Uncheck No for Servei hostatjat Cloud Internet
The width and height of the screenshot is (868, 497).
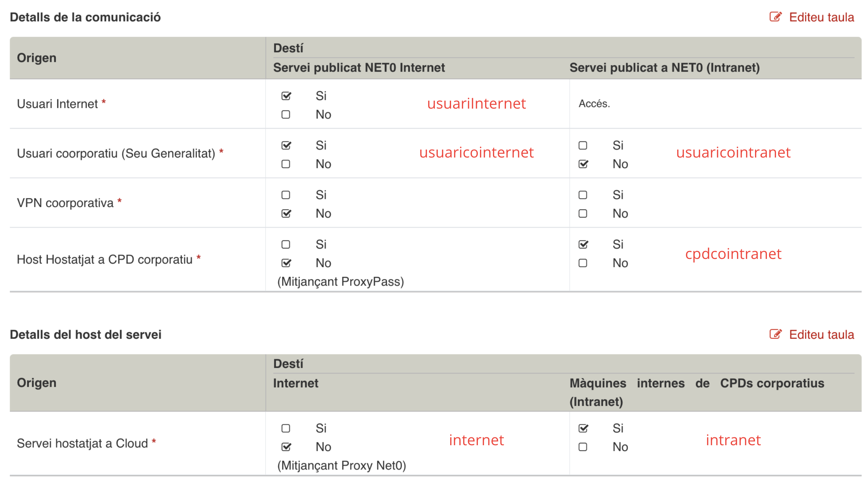tap(286, 447)
